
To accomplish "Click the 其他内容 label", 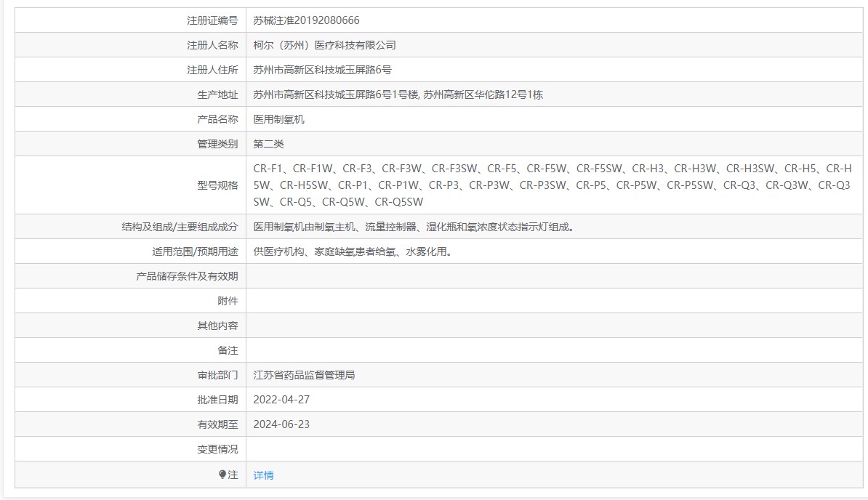I will (217, 326).
